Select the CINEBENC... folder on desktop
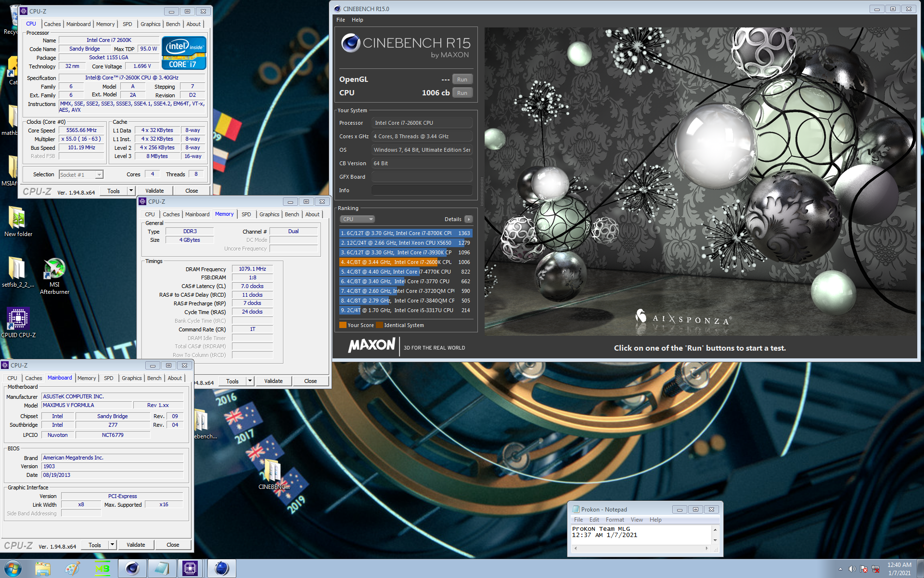Viewport: 924px width, 578px height. pos(274,473)
